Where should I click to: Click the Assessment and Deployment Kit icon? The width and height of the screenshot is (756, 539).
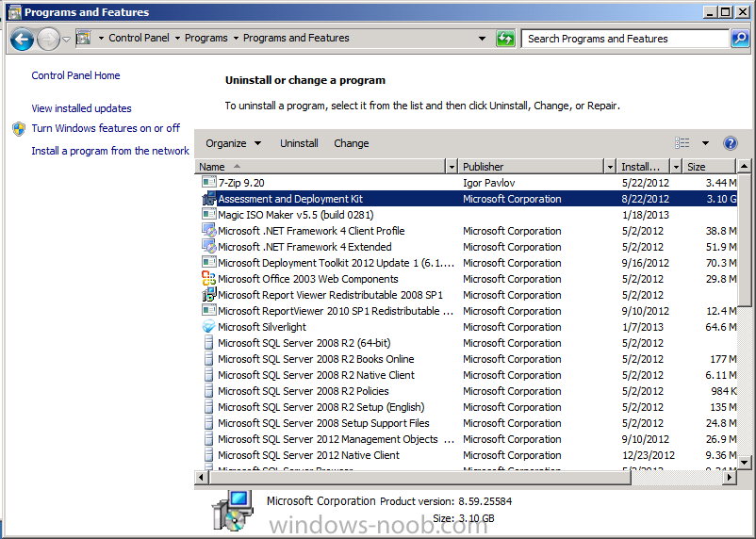(x=208, y=198)
